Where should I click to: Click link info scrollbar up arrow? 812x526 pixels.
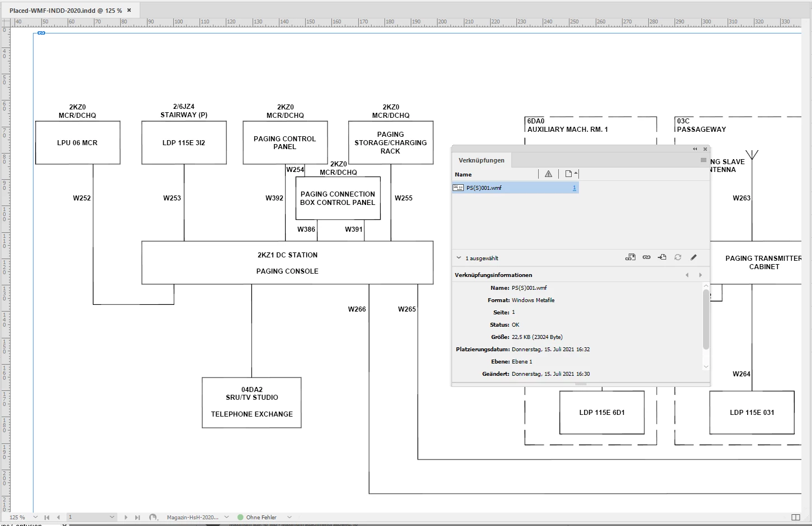[706, 285]
